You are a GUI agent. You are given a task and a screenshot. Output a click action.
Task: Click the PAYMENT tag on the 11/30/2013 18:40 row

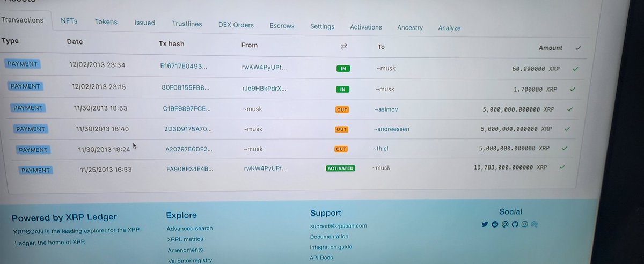(31, 129)
